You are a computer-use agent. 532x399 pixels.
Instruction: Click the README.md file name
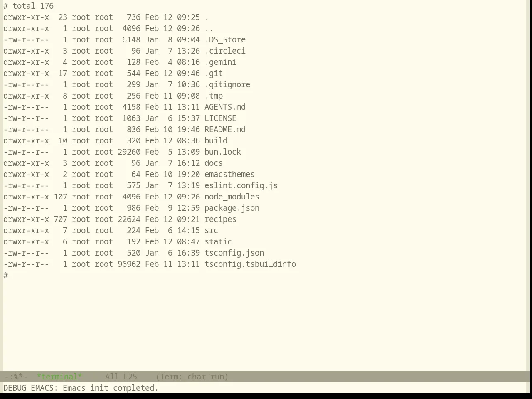(225, 129)
